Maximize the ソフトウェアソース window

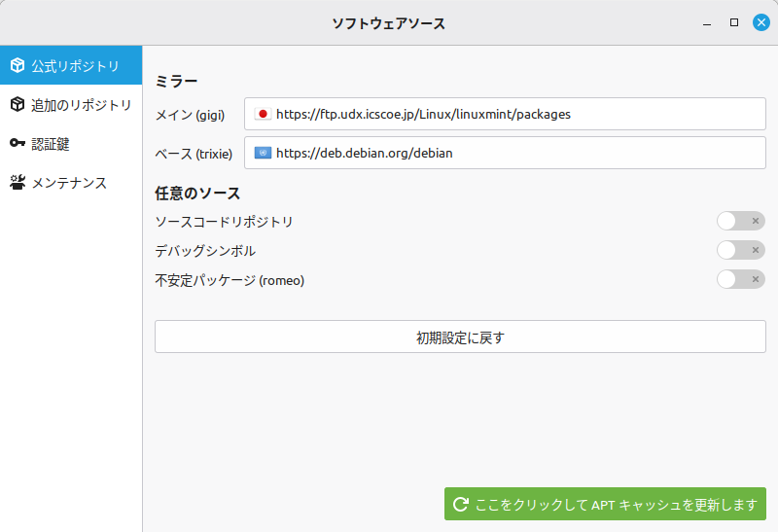(x=734, y=22)
